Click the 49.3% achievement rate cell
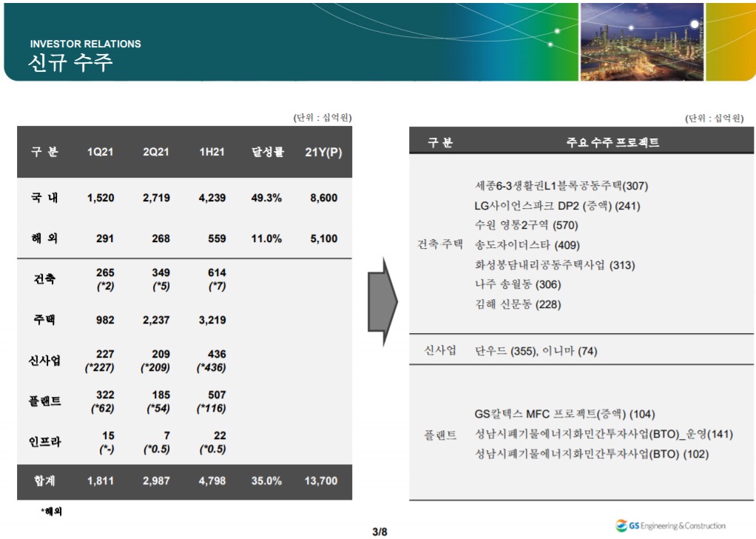This screenshot has width=756, height=539. click(x=266, y=198)
